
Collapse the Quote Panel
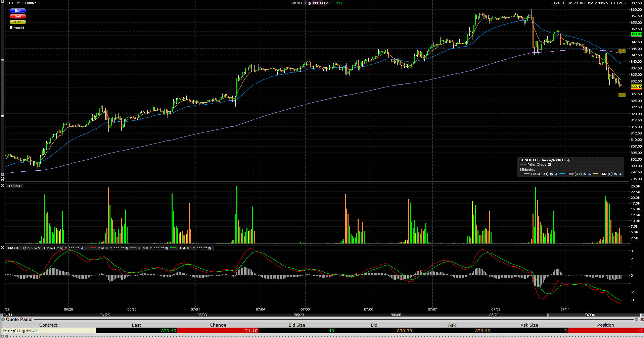tap(3, 320)
